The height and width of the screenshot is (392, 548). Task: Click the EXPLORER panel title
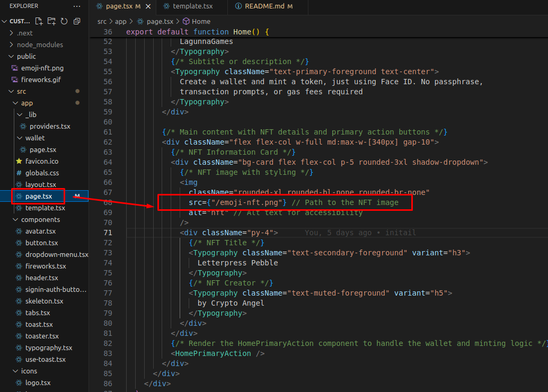[24, 6]
